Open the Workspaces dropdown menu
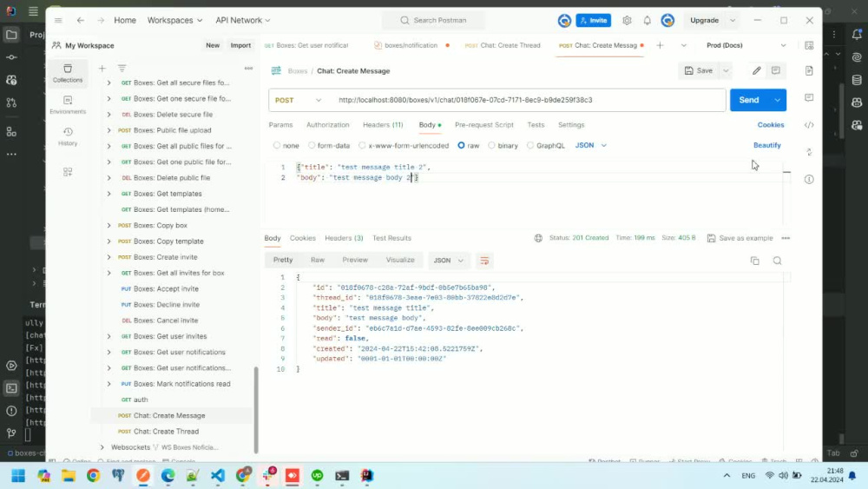The width and height of the screenshot is (868, 489). [x=175, y=21]
